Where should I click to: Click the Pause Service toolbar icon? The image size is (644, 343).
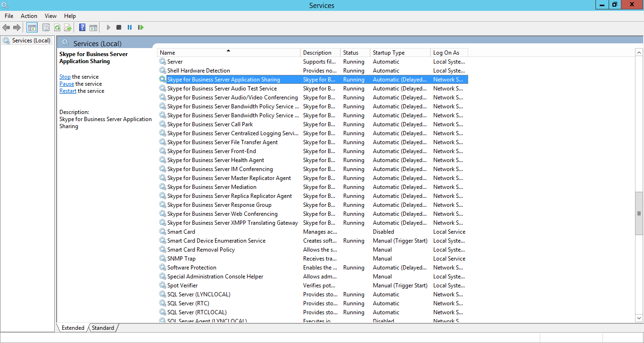point(130,27)
